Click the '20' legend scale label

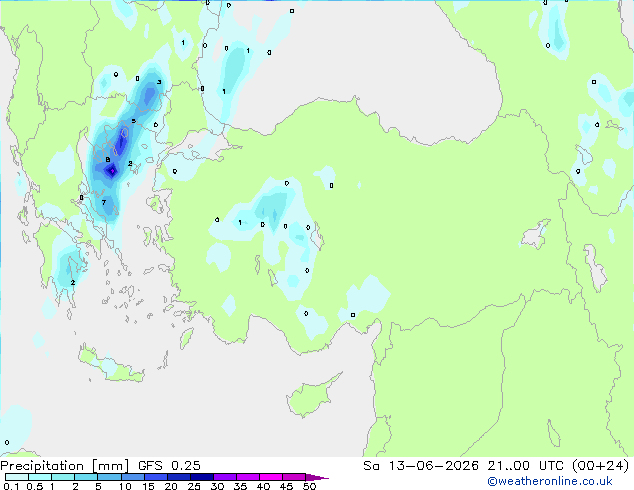tap(171, 486)
